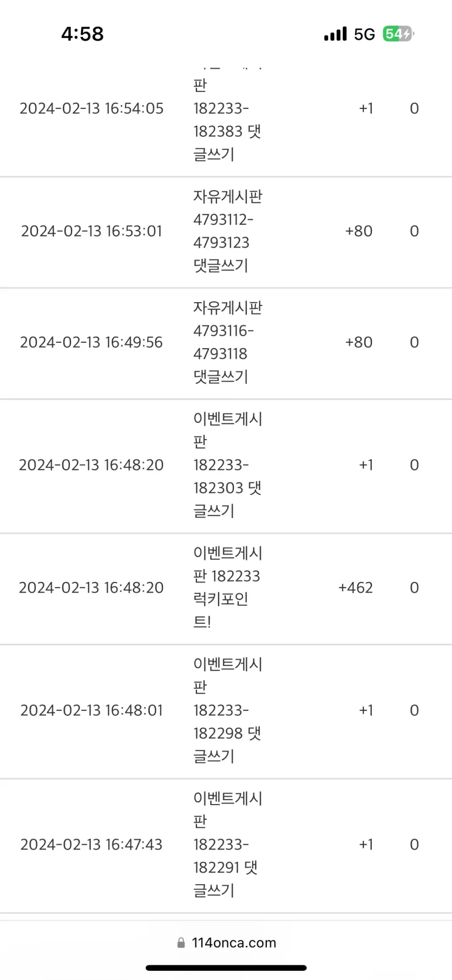
Task: Tap the home indicator bar at bottom
Action: pyautogui.click(x=226, y=968)
